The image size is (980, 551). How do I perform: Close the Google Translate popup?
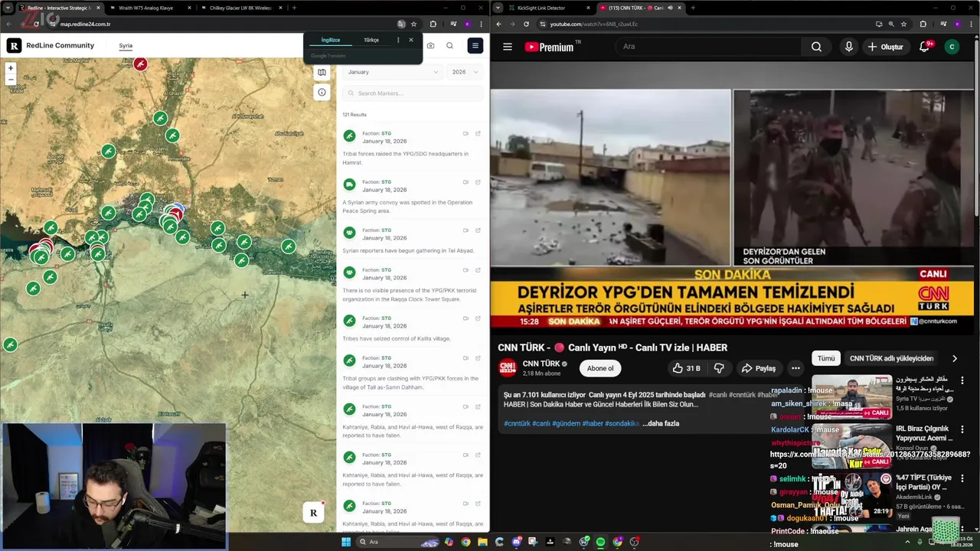coord(411,40)
